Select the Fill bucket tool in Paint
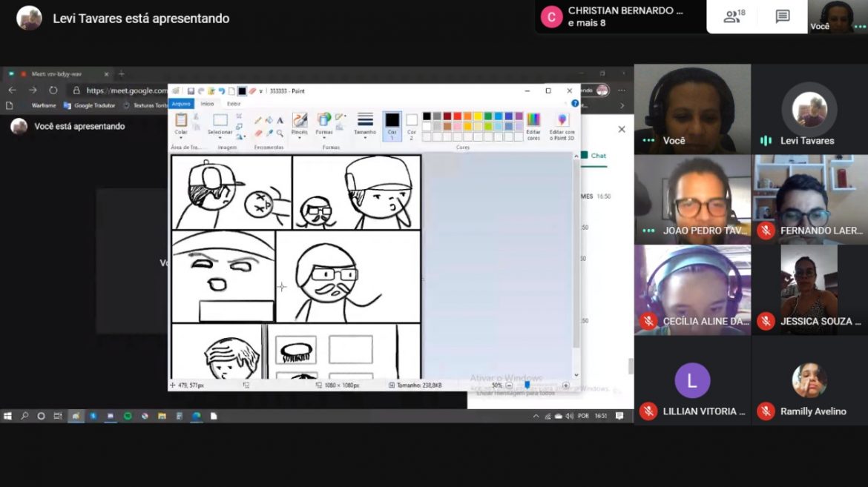 click(x=269, y=120)
